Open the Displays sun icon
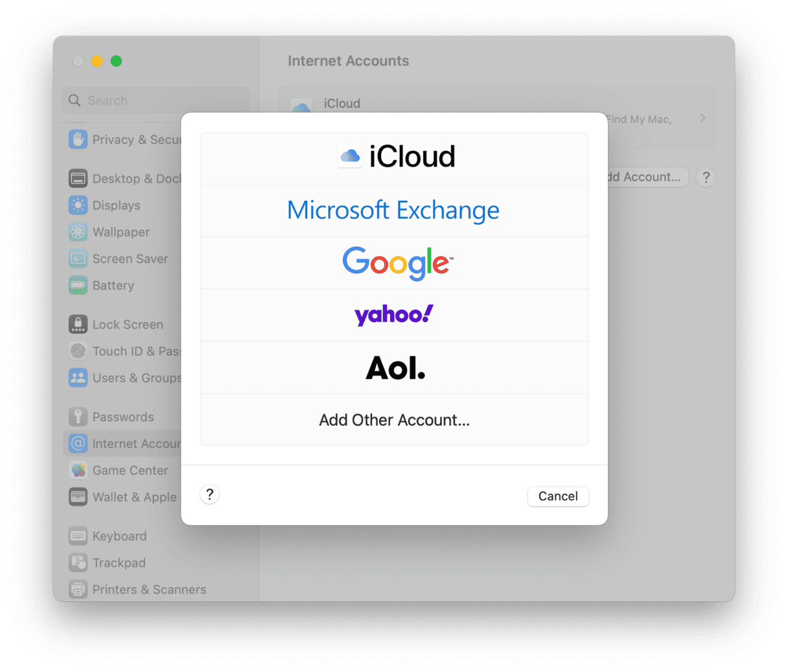This screenshot has height=672, width=788. 78,205
